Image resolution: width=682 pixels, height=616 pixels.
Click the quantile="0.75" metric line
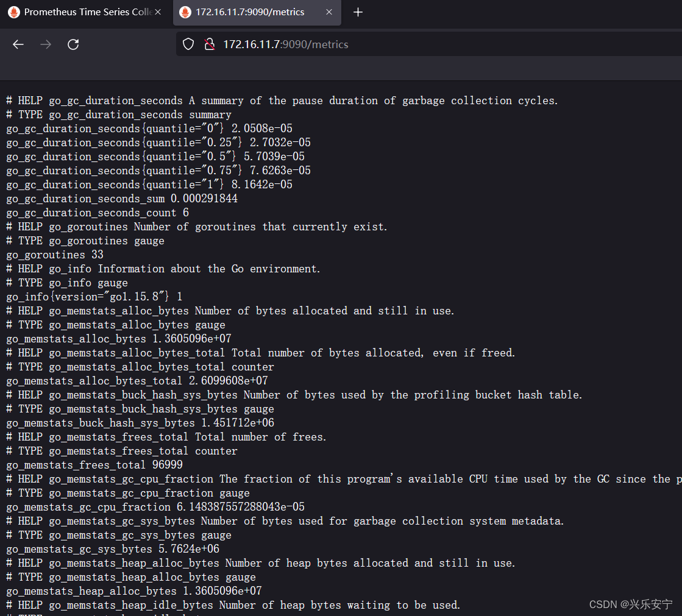tap(158, 171)
